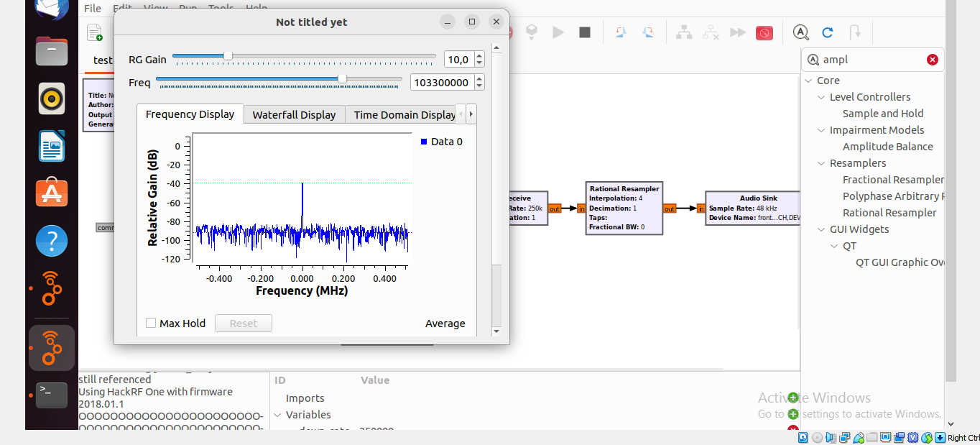Image resolution: width=980 pixels, height=445 pixels.
Task: Create a new flow graph via the plus icon
Action: coord(94,32)
